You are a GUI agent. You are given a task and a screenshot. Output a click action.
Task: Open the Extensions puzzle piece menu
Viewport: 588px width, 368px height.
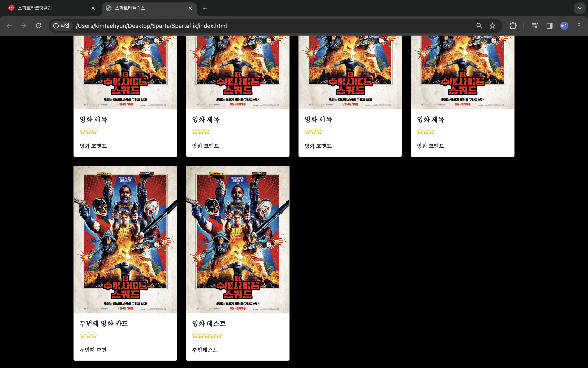(x=513, y=26)
